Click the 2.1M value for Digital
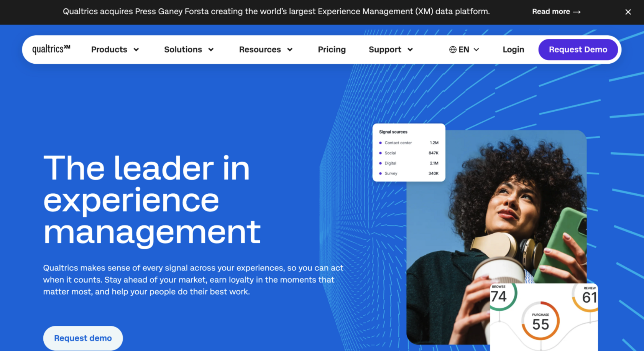 click(434, 163)
